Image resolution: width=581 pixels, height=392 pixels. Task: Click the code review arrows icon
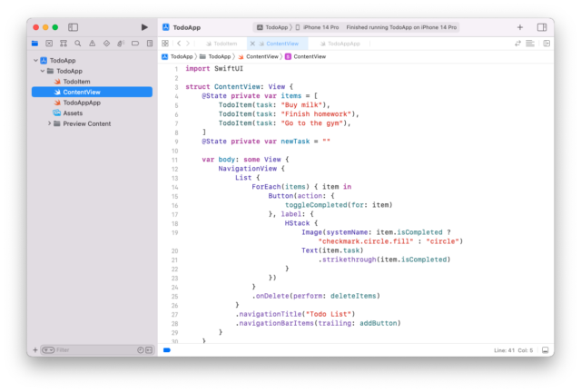(x=517, y=44)
